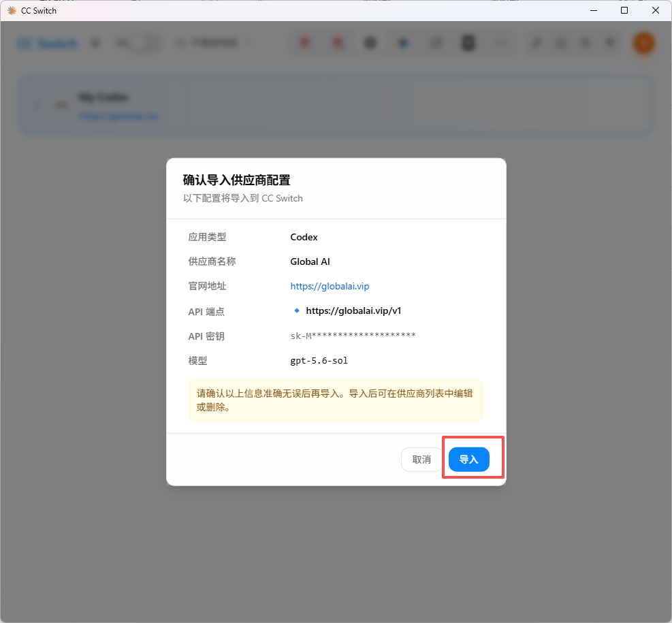Minimize the CC Switch window
This screenshot has width=672, height=623.
(x=594, y=11)
